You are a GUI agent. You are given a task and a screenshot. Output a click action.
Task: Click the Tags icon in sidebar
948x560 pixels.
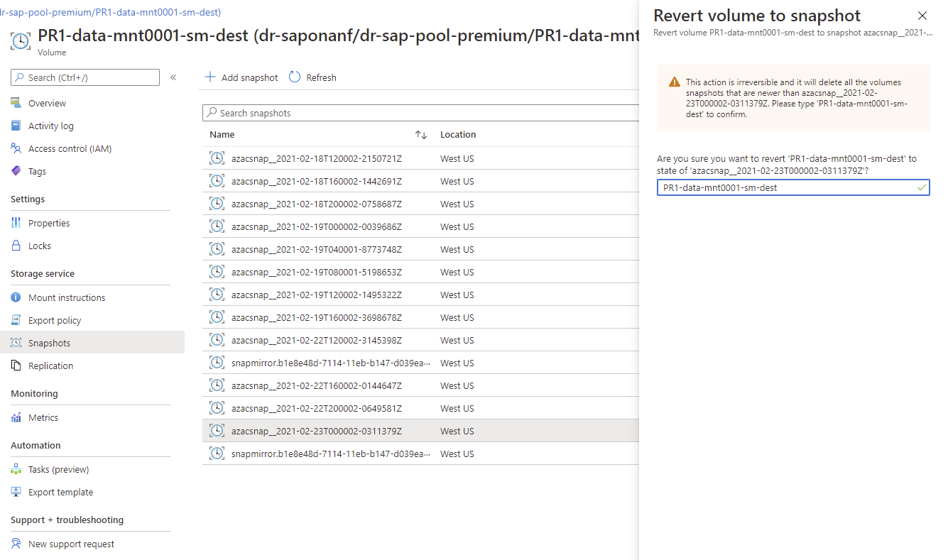click(16, 171)
